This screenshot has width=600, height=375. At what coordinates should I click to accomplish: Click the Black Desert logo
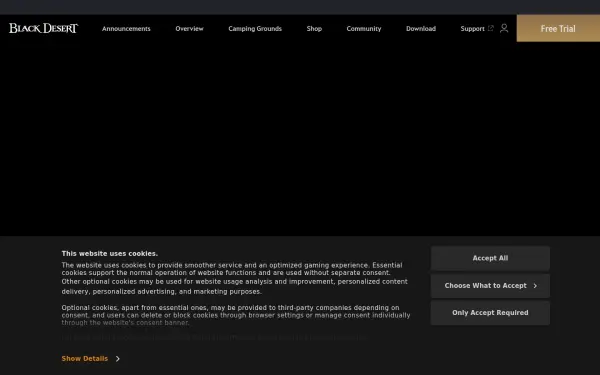tap(43, 28)
